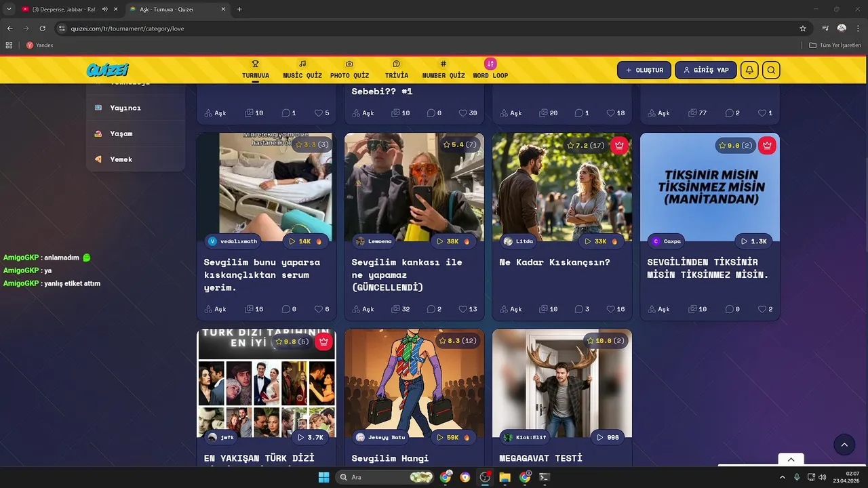
Task: Click heart icon with 13 likes
Action: click(x=463, y=309)
